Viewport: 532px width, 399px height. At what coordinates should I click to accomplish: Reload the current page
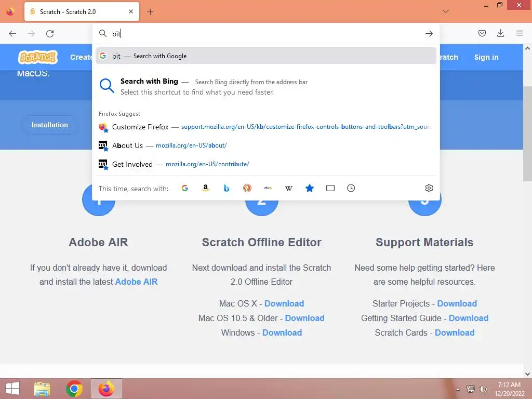pyautogui.click(x=50, y=34)
